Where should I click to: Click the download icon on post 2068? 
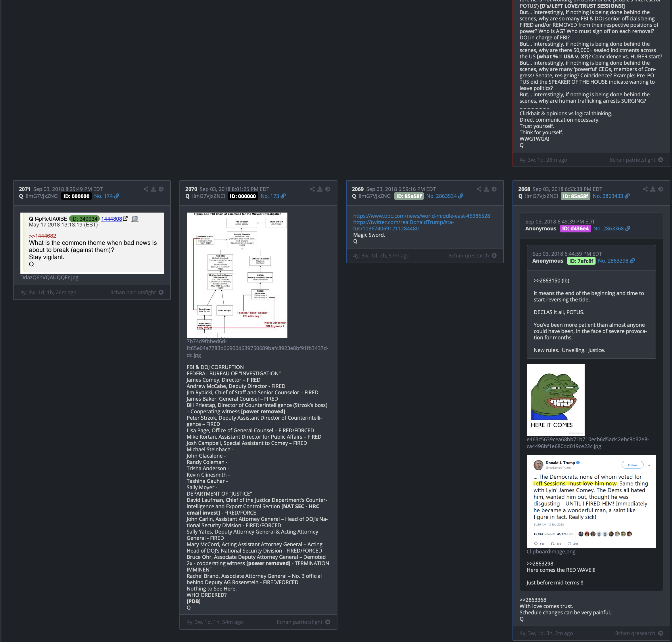pyautogui.click(x=653, y=189)
